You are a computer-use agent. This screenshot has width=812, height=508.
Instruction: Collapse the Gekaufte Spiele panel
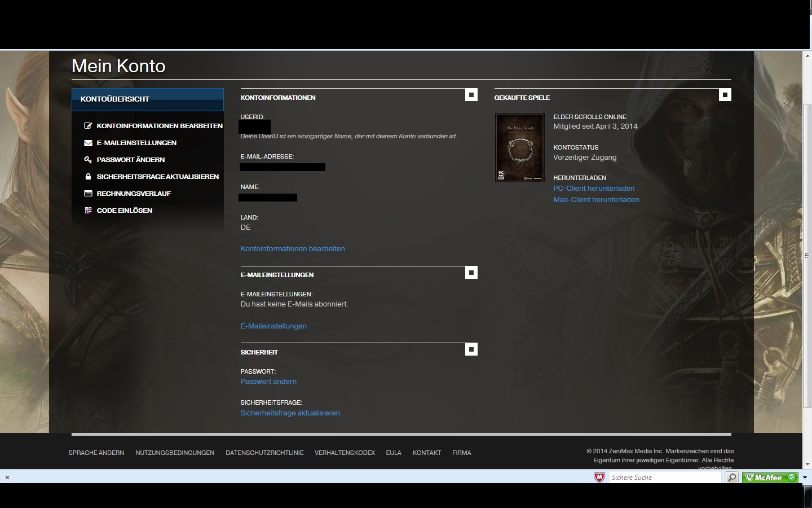(725, 95)
